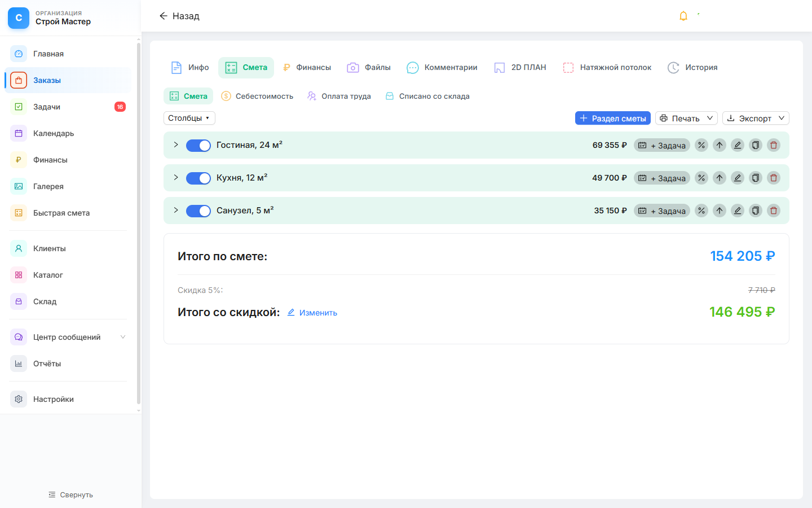Screen dimensions: 812x508
Task: Duplicate the Кухня section
Action: tap(756, 178)
